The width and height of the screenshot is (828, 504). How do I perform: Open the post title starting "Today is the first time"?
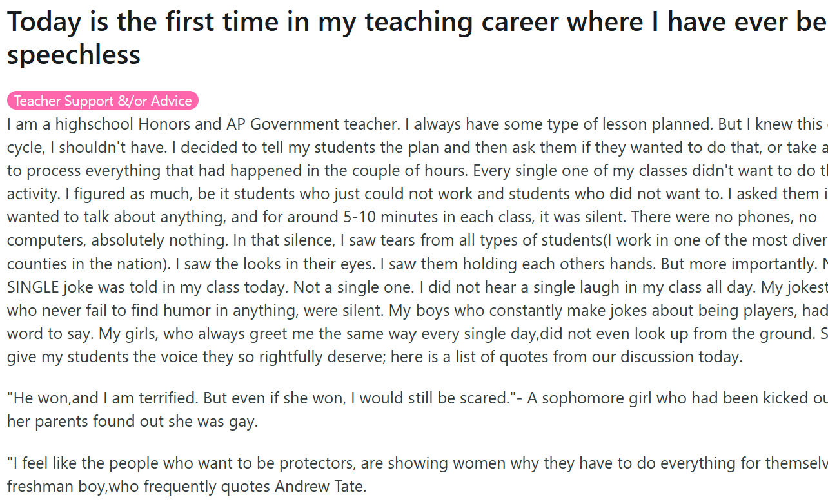pyautogui.click(x=413, y=22)
